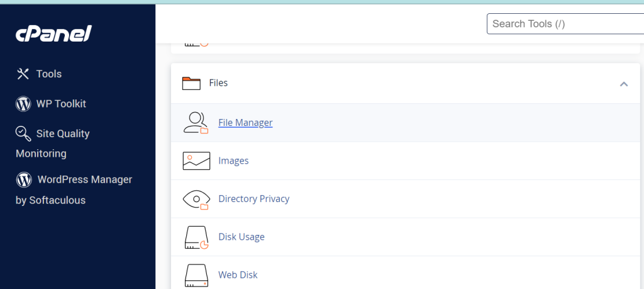Open the File Manager link
Screen dimensions: 644x289
[245, 123]
